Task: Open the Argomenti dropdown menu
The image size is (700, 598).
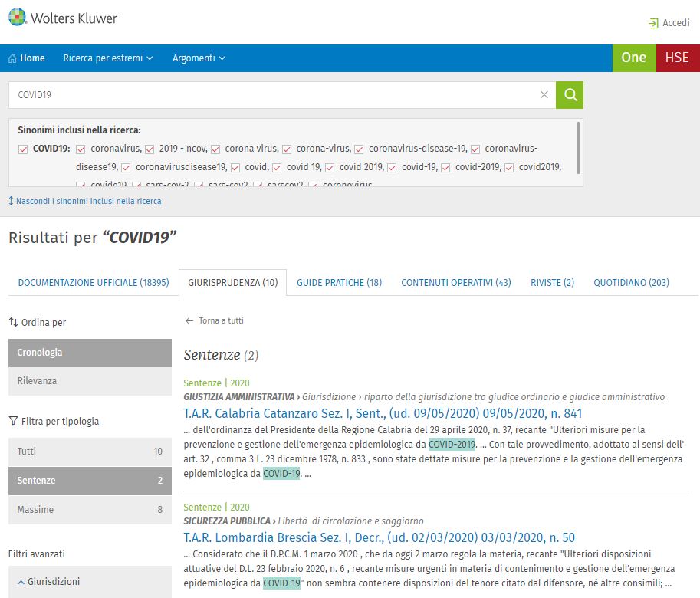Action: tap(199, 58)
